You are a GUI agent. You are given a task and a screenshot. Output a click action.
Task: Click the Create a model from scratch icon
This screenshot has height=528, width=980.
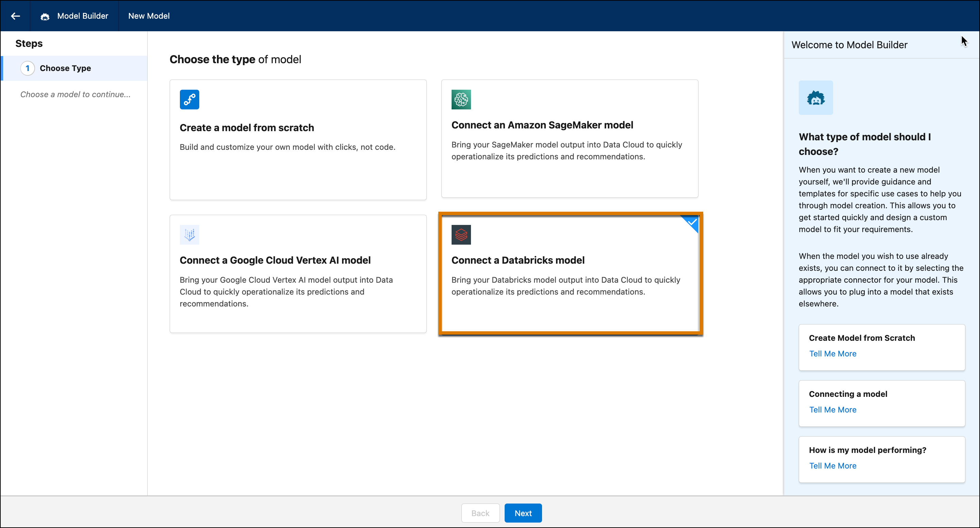[x=189, y=100]
